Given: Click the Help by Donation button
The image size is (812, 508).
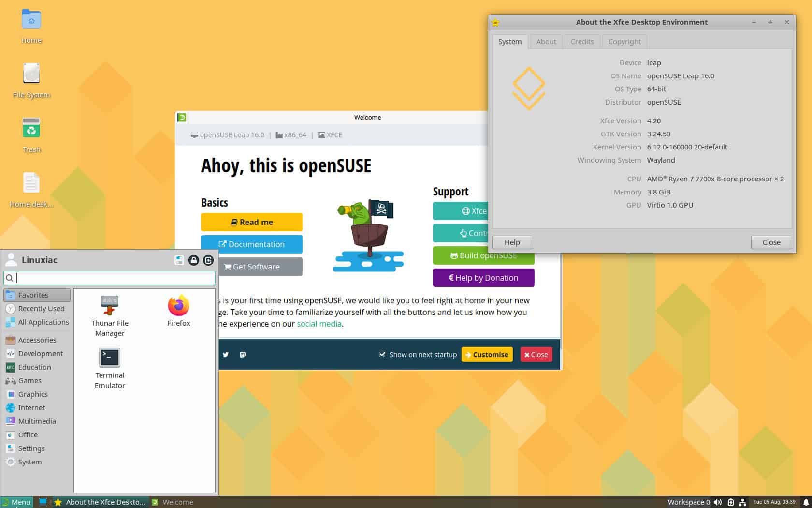Looking at the screenshot, I should [x=483, y=278].
